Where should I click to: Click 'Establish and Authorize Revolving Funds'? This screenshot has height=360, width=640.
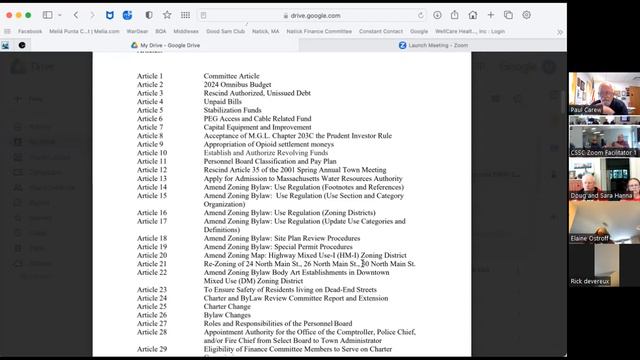click(266, 153)
